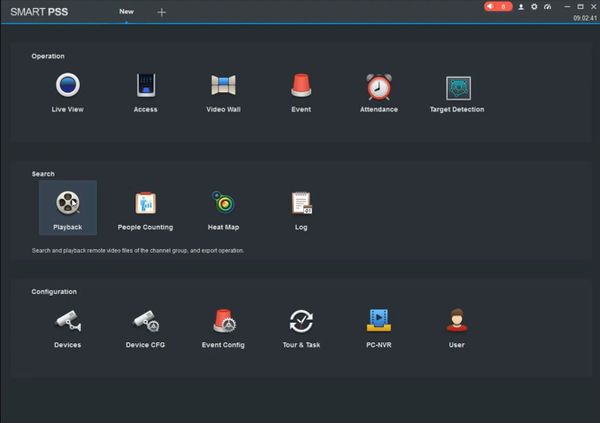Open the Attendance clock module
The image size is (600, 423).
pyautogui.click(x=379, y=92)
